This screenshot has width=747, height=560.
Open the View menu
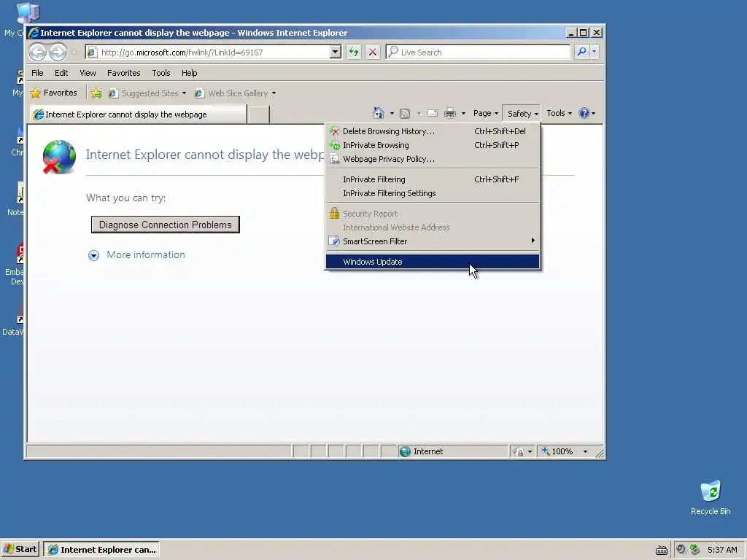point(88,73)
